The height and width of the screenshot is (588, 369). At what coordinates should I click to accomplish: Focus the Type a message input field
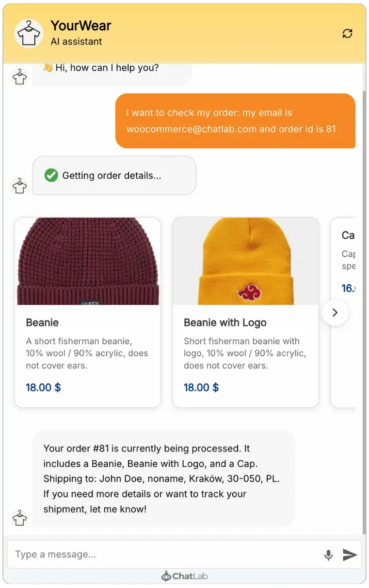145,554
